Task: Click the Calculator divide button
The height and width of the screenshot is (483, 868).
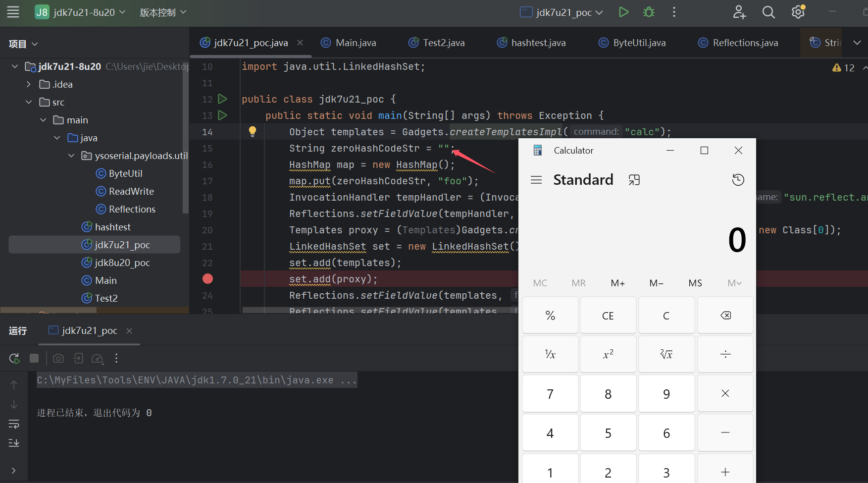Action: (x=725, y=354)
